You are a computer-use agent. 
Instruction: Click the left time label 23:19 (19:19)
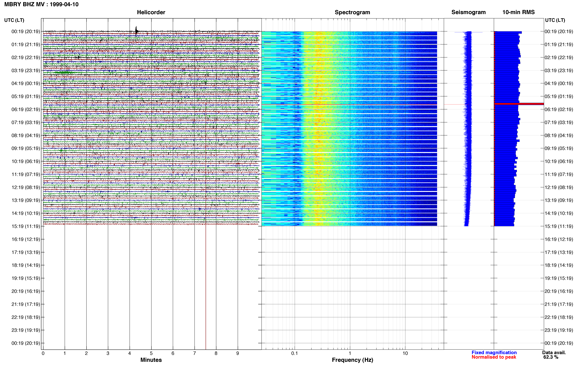tap(26, 330)
